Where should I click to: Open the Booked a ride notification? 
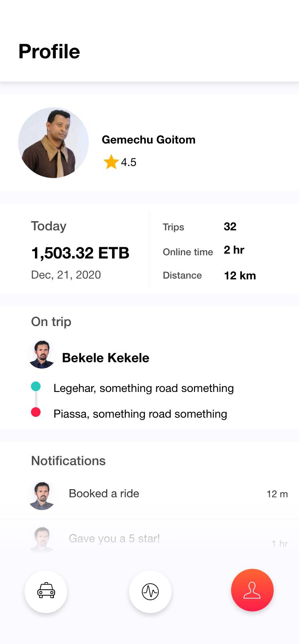tap(149, 494)
